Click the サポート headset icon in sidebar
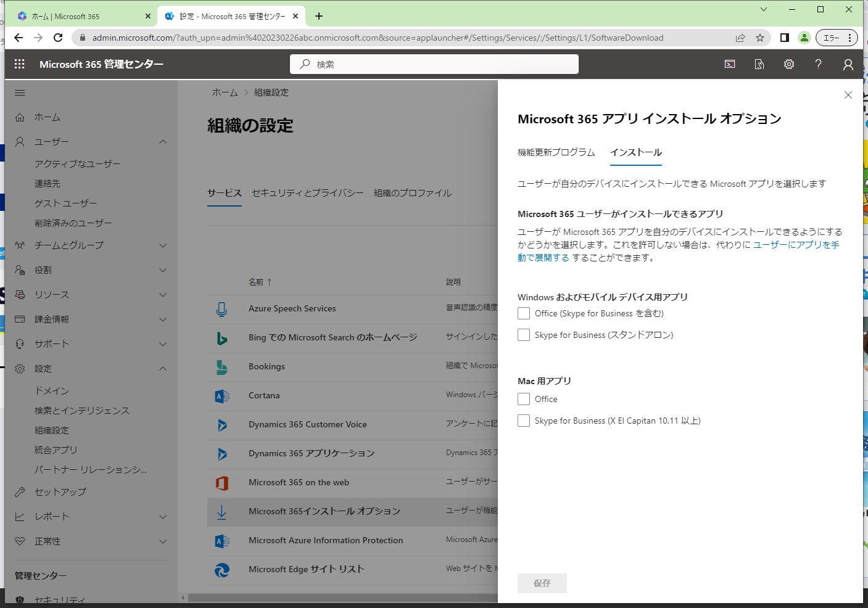 pyautogui.click(x=20, y=344)
